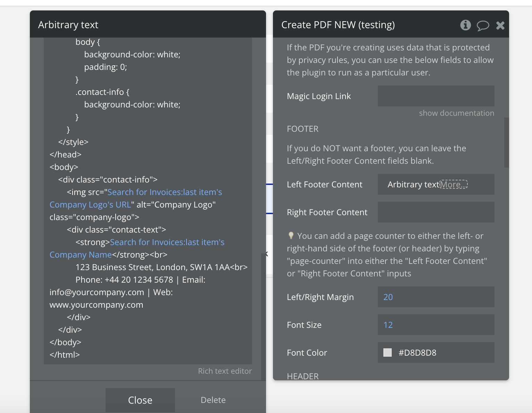The image size is (532, 413).
Task: Click Delete in Arbitrary text popup
Action: pos(213,400)
